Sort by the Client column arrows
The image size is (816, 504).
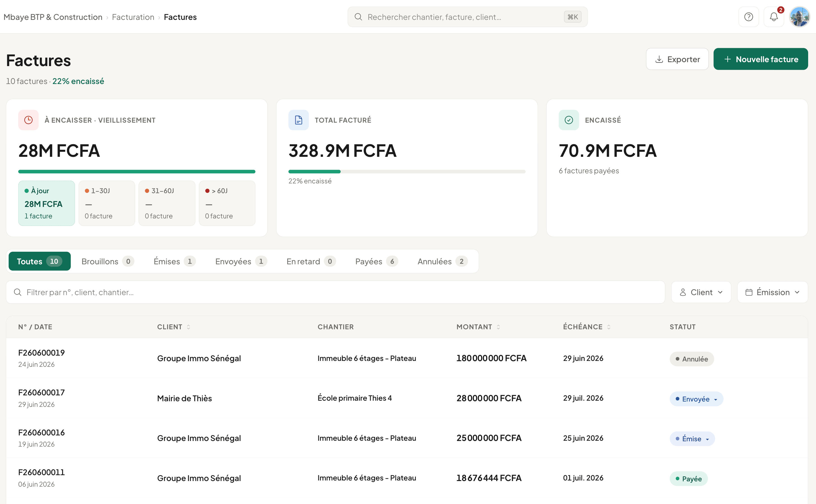tap(189, 327)
